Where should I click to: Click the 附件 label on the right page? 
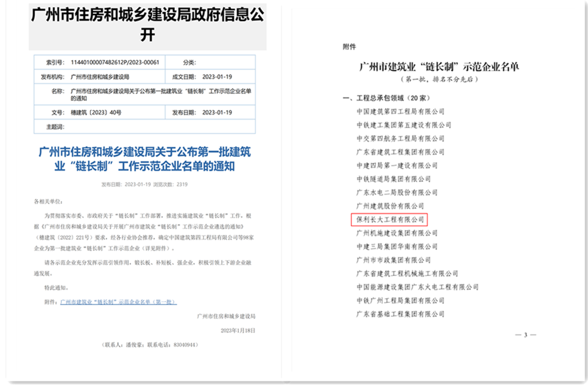[x=349, y=47]
